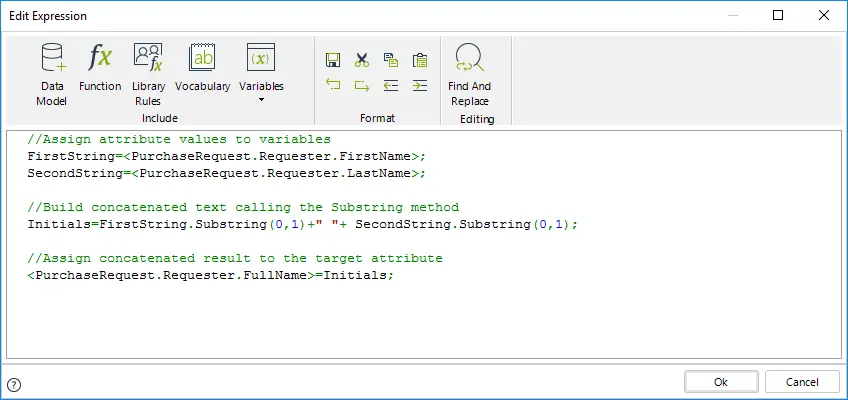Click the "Build concatenated text" comment line
The image size is (848, 400).
pos(243,208)
